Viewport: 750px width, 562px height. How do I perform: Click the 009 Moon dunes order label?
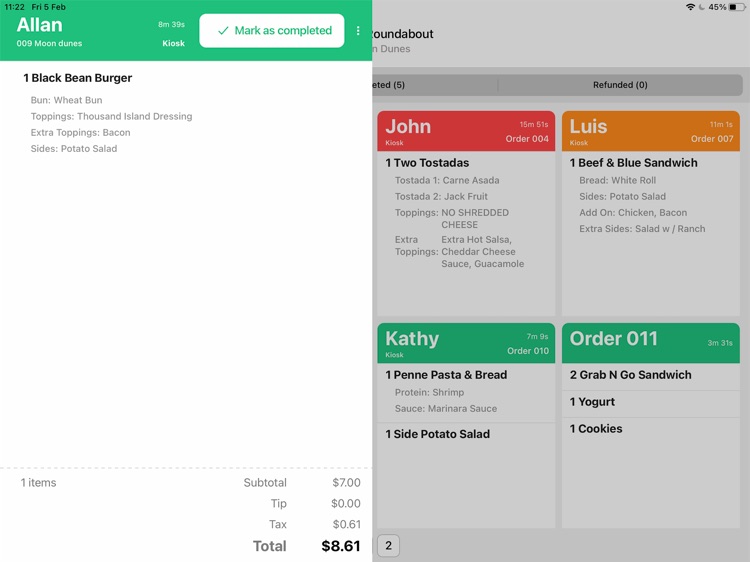click(x=49, y=44)
